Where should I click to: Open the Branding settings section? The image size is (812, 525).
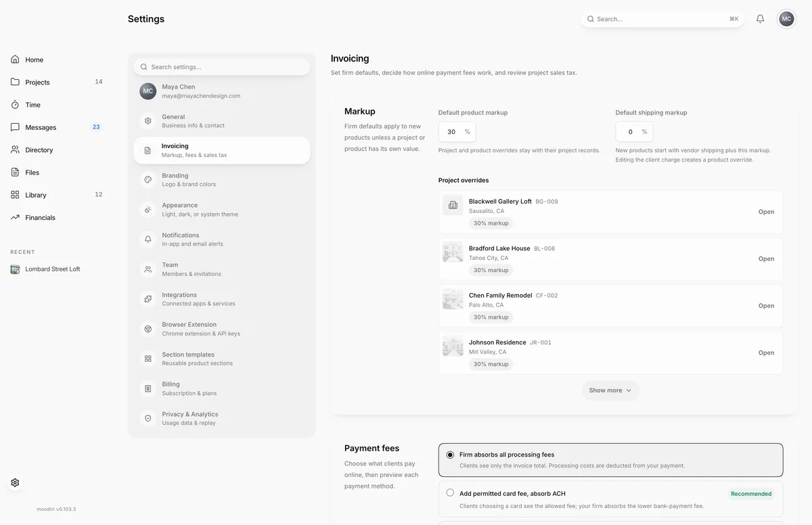pyautogui.click(x=222, y=180)
